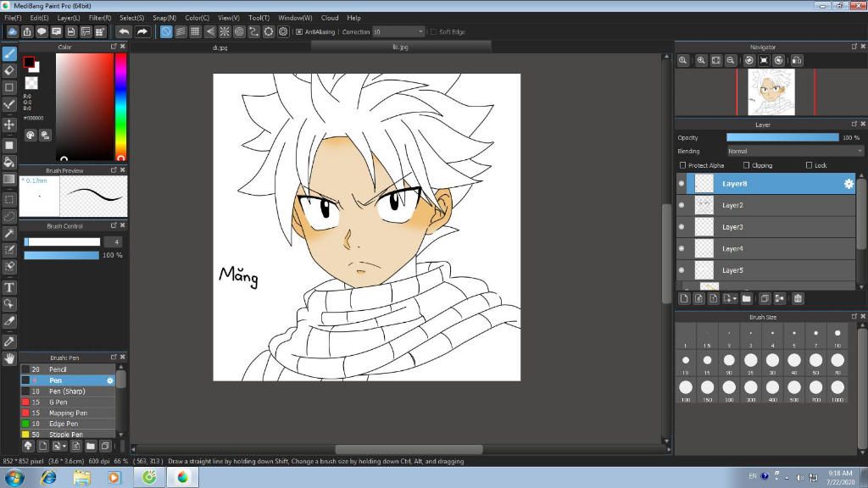Select the Pencil brush
This screenshot has width=868, height=488.
(68, 369)
